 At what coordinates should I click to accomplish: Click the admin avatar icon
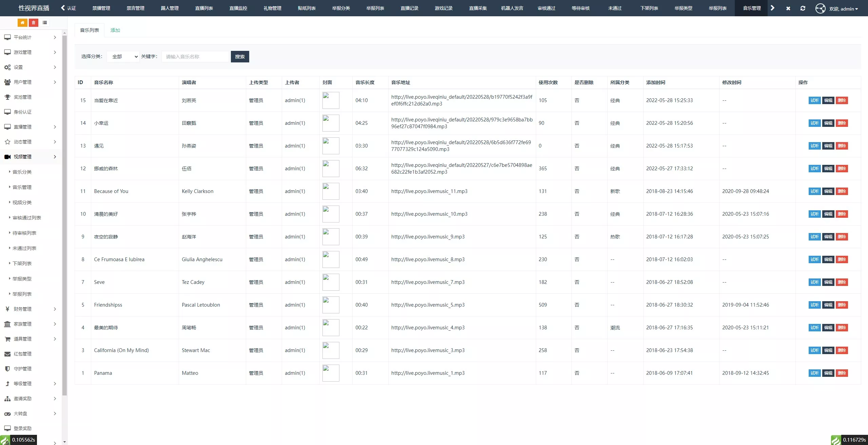click(x=820, y=8)
